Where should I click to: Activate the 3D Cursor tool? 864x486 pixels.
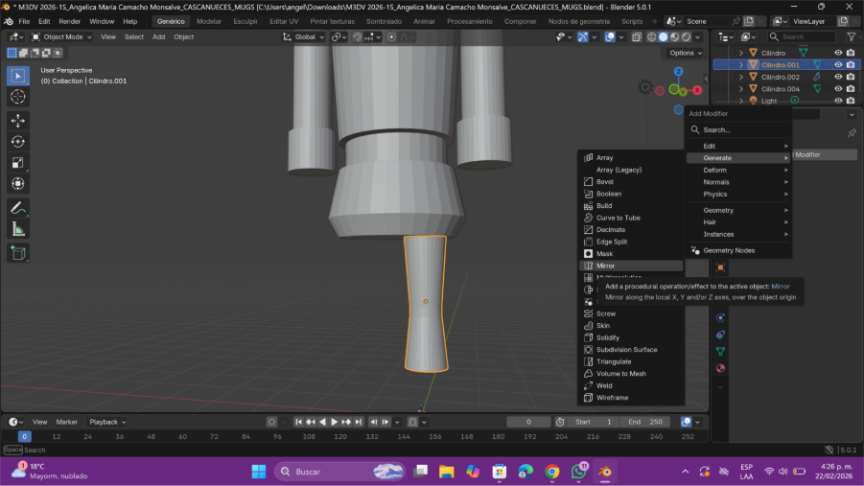pyautogui.click(x=18, y=97)
